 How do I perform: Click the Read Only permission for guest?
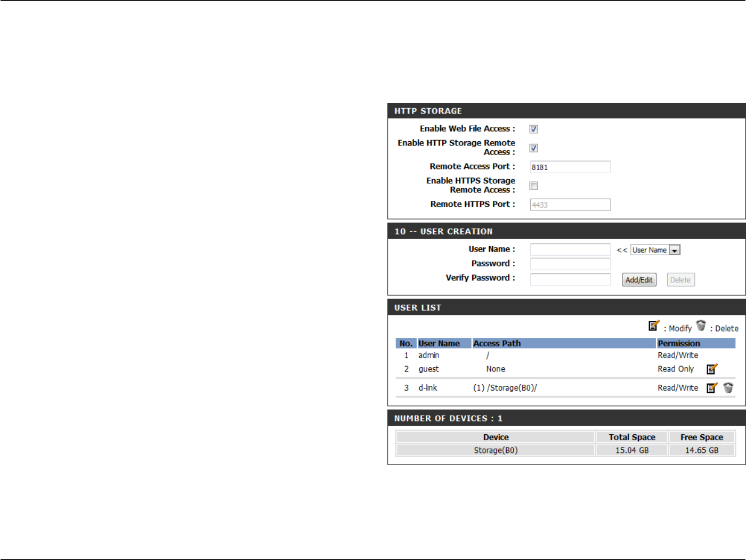point(676,369)
